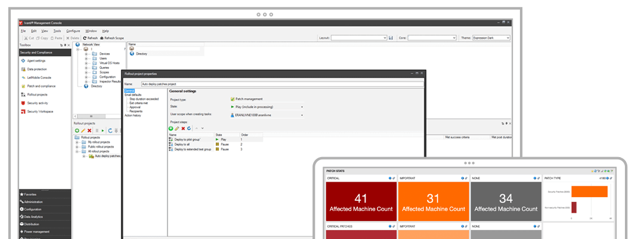The height and width of the screenshot is (239, 644).
Task: Expand Users node in Network View
Action: (x=86, y=59)
